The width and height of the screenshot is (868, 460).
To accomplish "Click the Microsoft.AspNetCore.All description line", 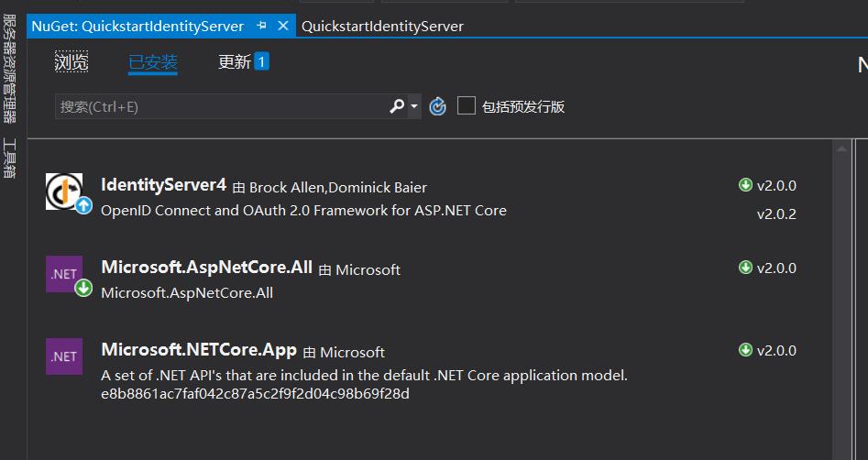I will pyautogui.click(x=187, y=293).
